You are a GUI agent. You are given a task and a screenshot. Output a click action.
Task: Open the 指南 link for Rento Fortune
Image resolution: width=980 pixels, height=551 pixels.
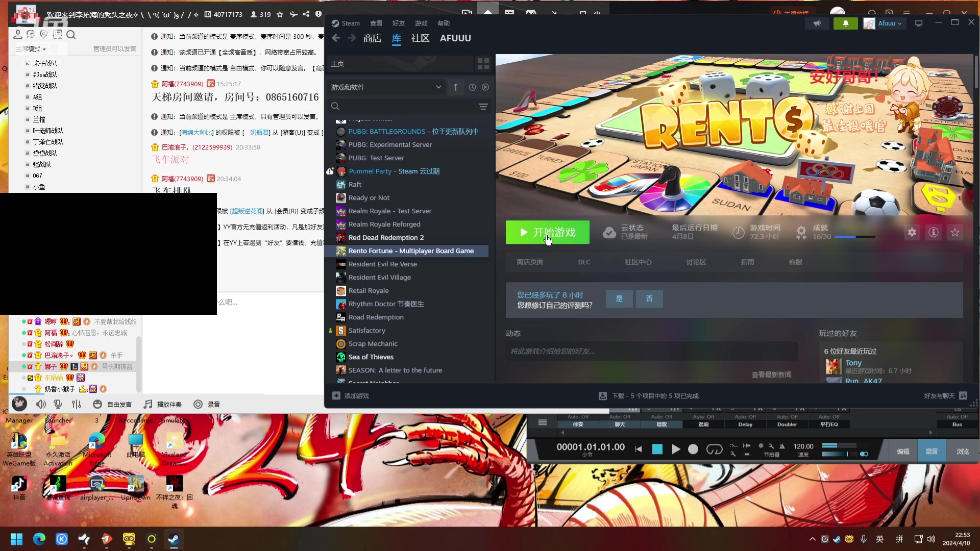tap(747, 262)
